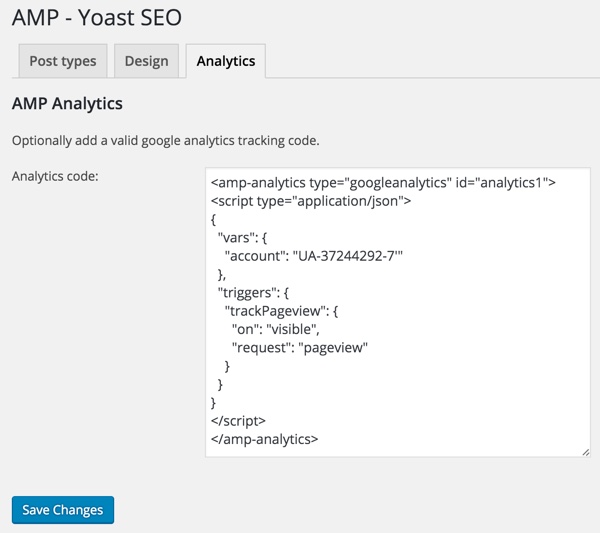Click the closing amp-analytics tag line
Viewport: 600px width, 533px height.
[265, 438]
